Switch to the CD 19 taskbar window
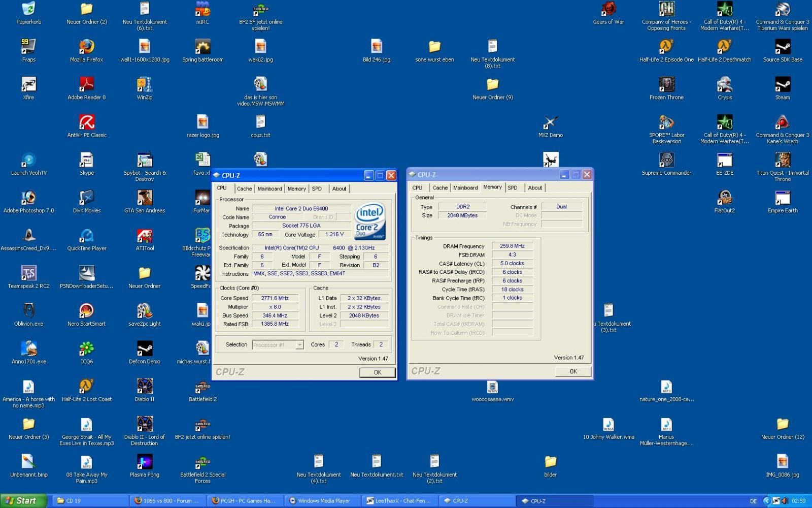The image size is (812, 508). point(90,501)
